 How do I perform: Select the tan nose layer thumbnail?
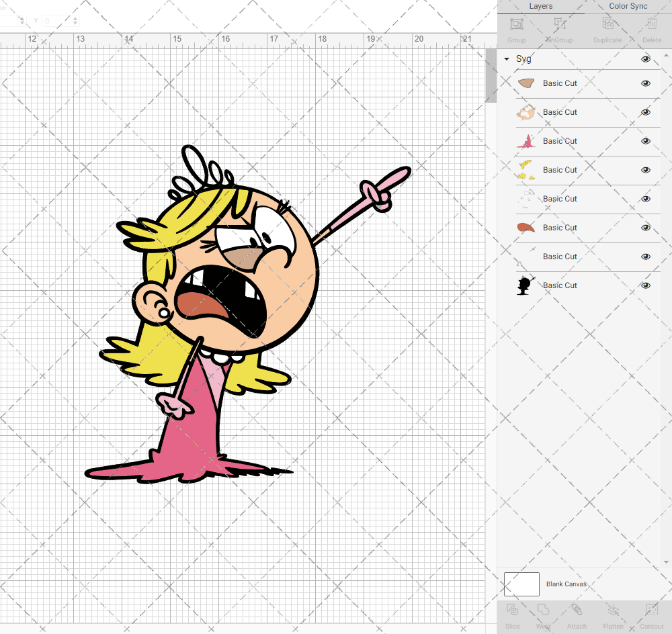click(526, 83)
